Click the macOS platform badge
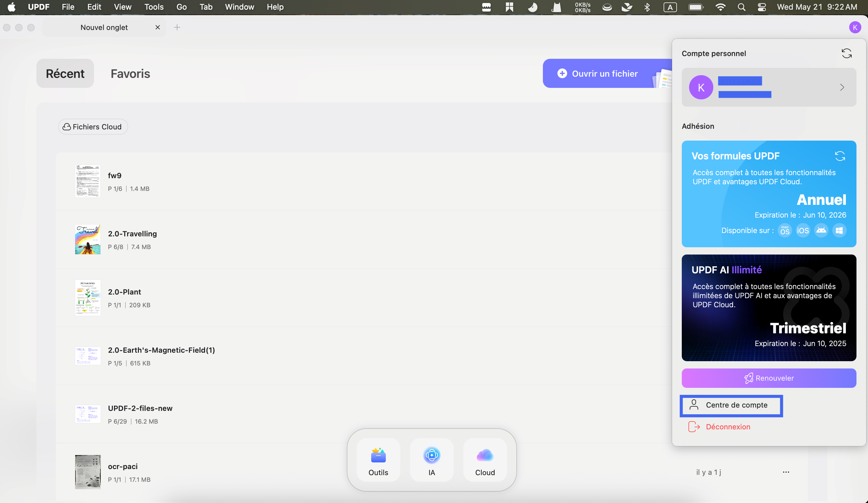 click(x=785, y=230)
